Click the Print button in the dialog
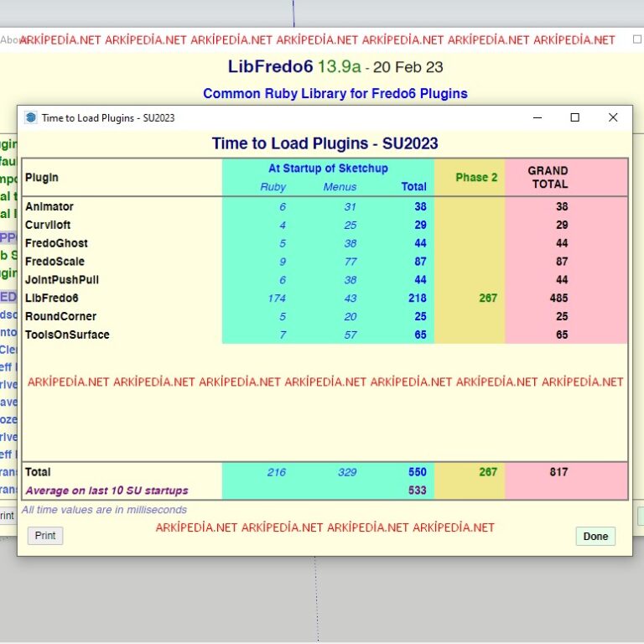This screenshot has width=644, height=644. [x=45, y=536]
